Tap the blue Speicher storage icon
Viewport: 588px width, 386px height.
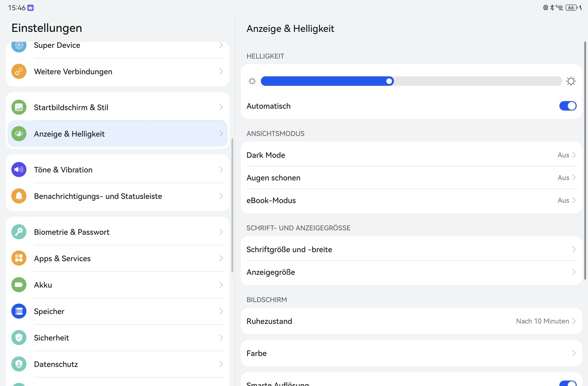tap(19, 311)
